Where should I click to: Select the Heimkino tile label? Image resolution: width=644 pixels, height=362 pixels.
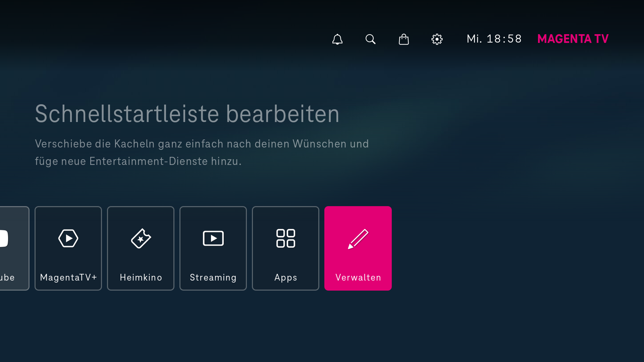(x=141, y=278)
